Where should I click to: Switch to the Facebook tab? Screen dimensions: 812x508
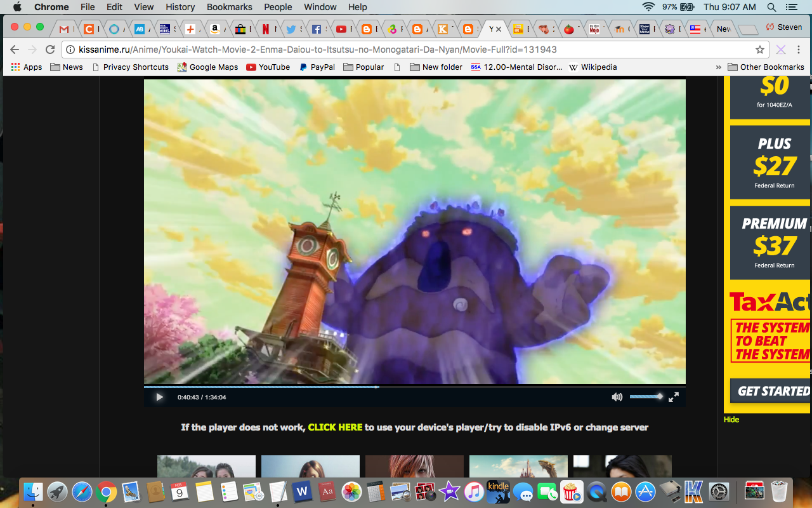[x=318, y=29]
